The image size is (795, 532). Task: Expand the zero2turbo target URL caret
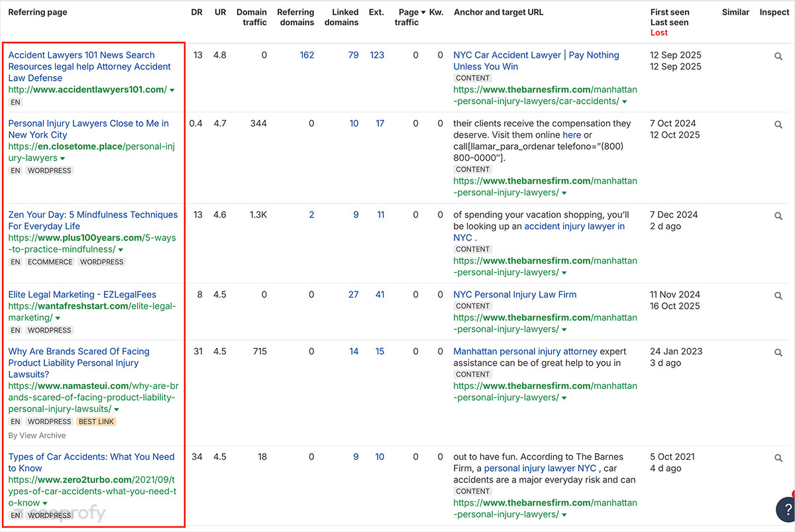tap(564, 514)
